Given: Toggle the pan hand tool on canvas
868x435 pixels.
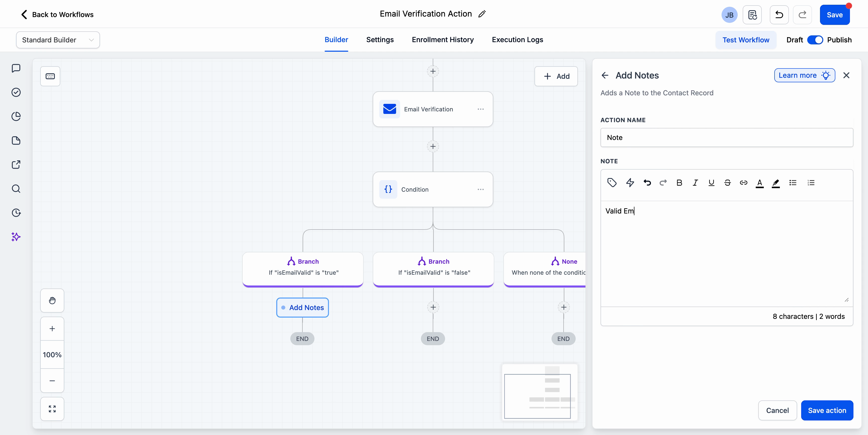Looking at the screenshot, I should (x=52, y=300).
